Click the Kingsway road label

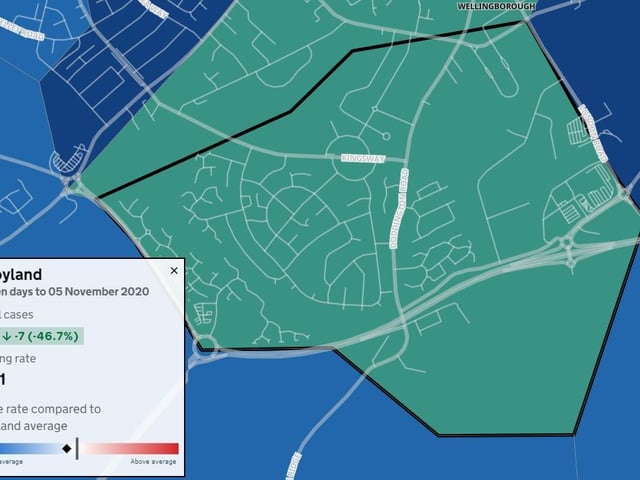pyautogui.click(x=363, y=158)
